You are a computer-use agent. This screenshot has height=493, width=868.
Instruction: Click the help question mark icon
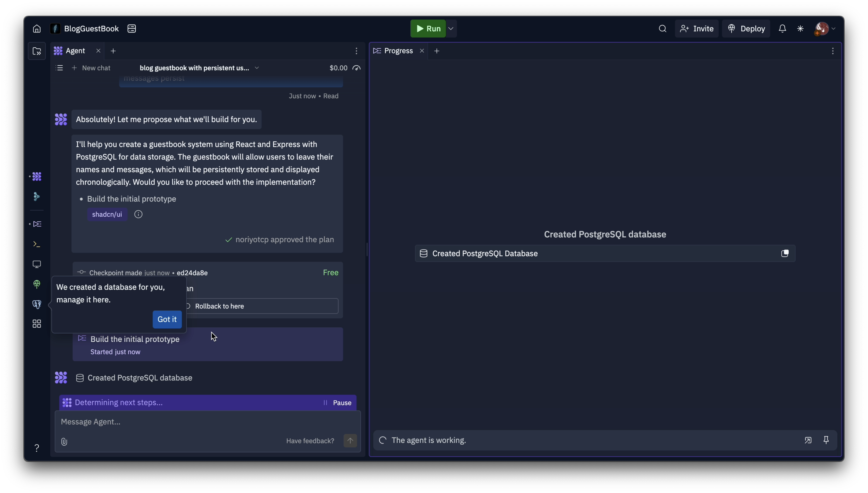37,448
